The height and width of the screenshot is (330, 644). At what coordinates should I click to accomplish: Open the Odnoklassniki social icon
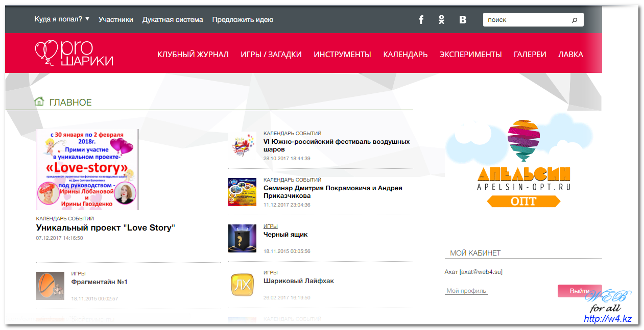[442, 19]
